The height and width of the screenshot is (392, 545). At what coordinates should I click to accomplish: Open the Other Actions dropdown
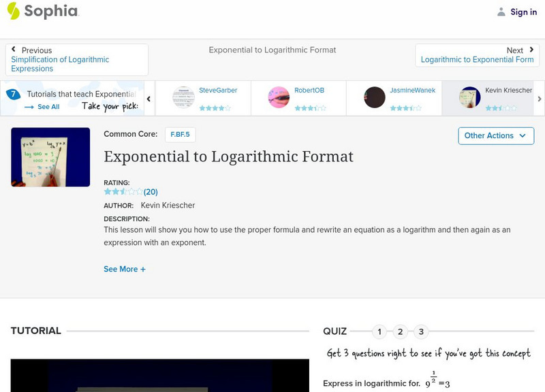click(x=495, y=135)
